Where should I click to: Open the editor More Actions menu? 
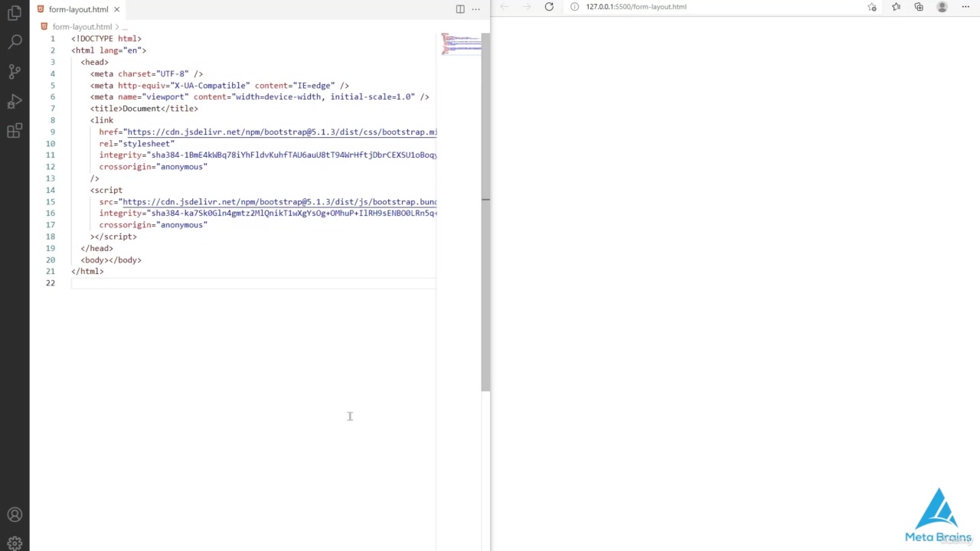475,9
